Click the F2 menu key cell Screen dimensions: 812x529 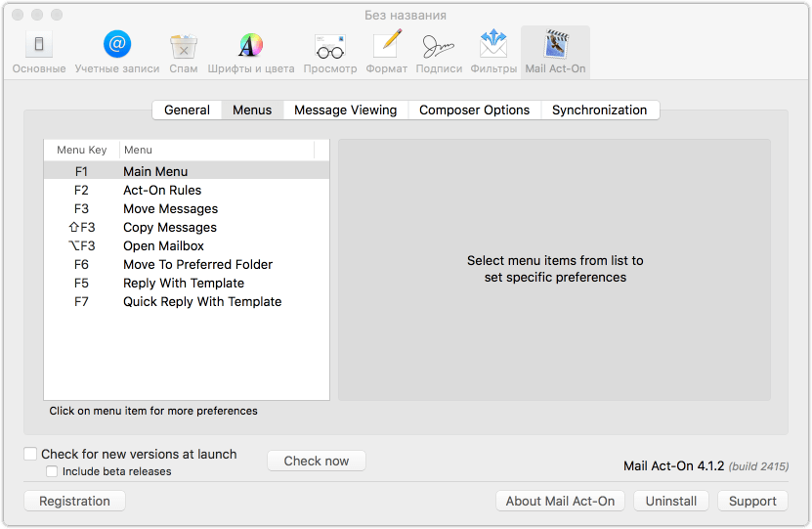[x=81, y=190]
